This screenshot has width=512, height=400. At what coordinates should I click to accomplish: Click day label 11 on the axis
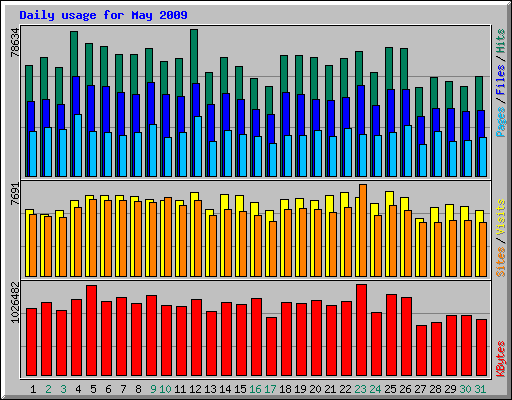point(180,389)
